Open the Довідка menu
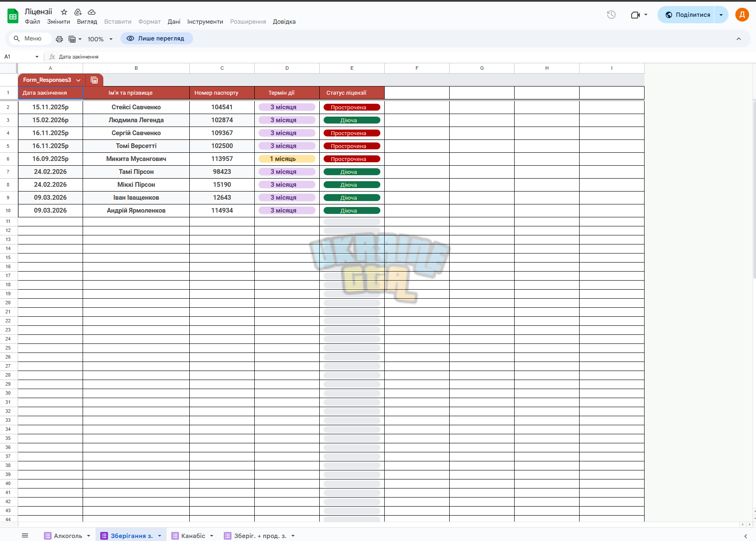The height and width of the screenshot is (541, 756). [284, 22]
